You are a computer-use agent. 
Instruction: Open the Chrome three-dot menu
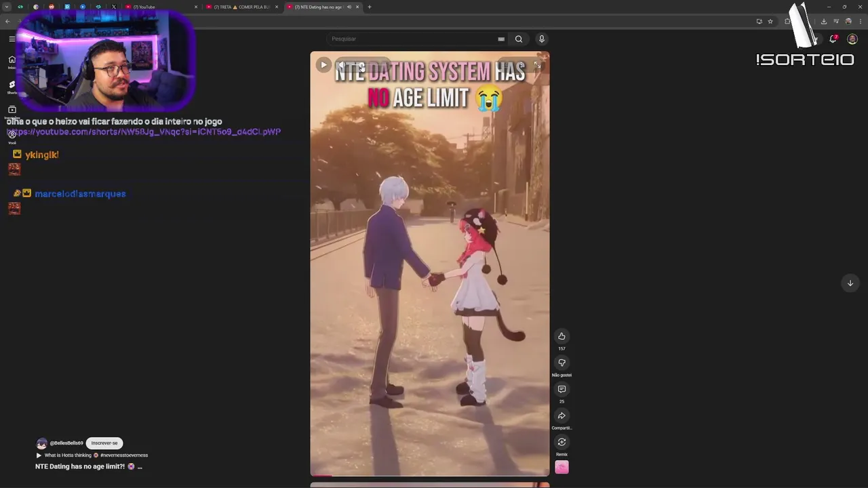coord(860,21)
